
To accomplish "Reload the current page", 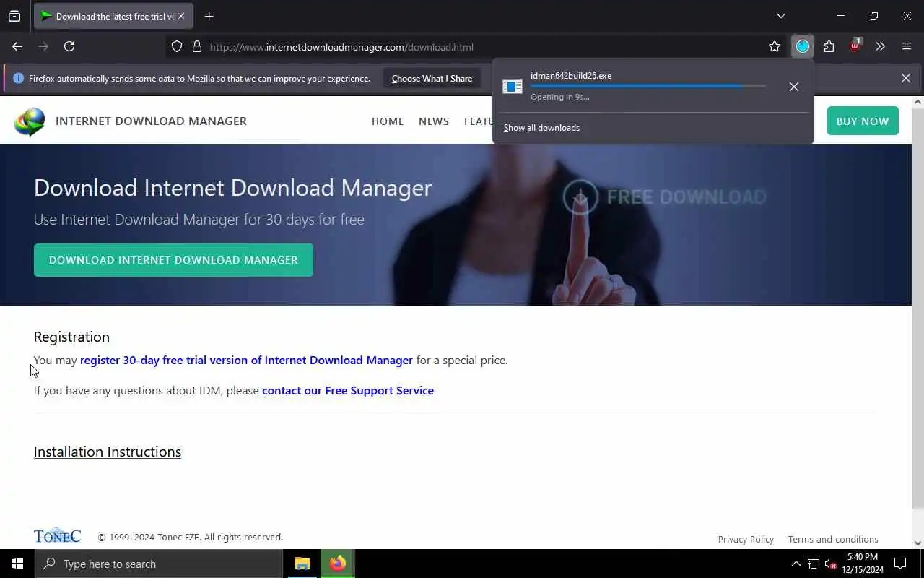I will pos(69,46).
